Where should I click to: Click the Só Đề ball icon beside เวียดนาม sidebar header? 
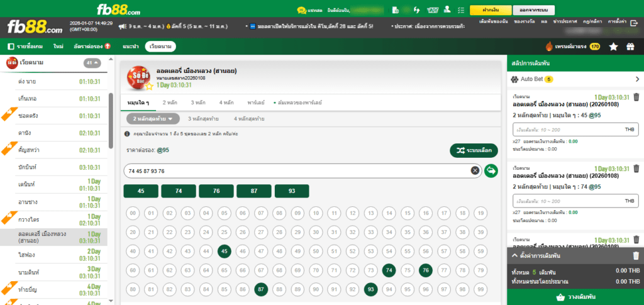coord(12,63)
